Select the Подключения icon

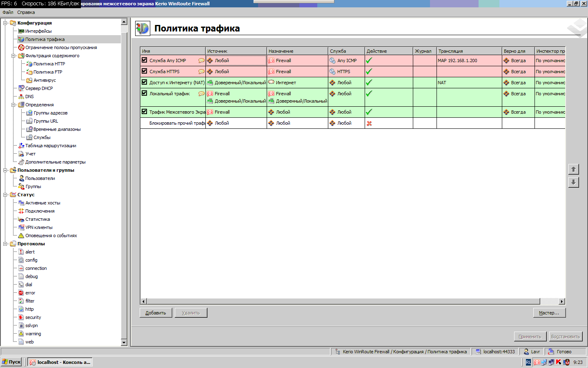tap(21, 211)
